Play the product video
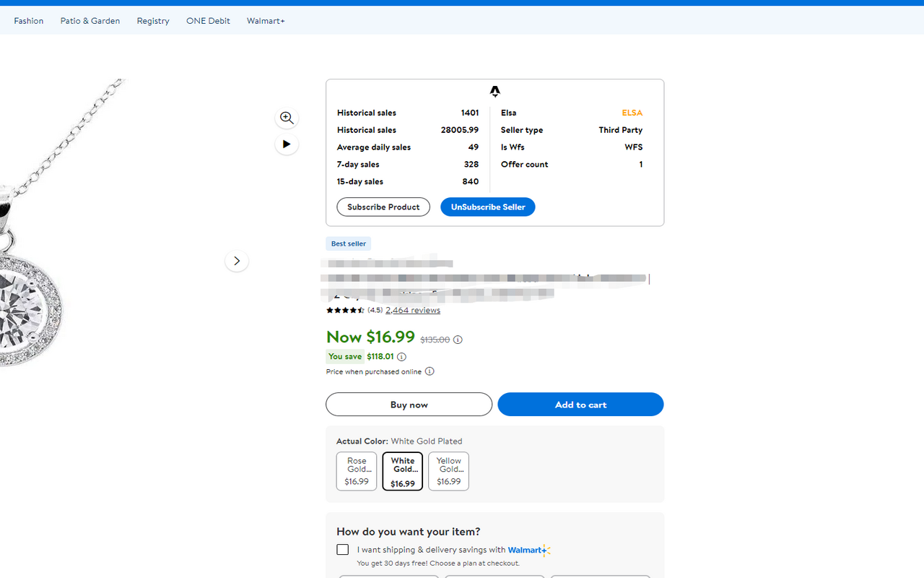 click(x=287, y=144)
